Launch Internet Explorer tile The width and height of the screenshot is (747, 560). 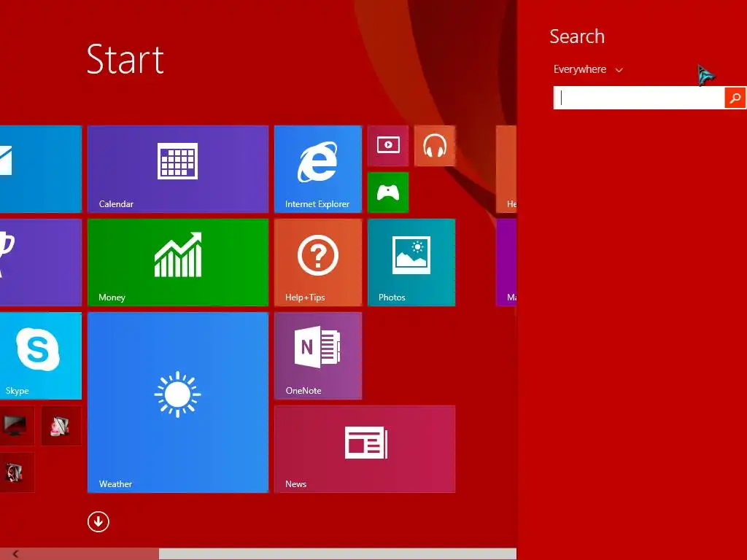point(318,169)
